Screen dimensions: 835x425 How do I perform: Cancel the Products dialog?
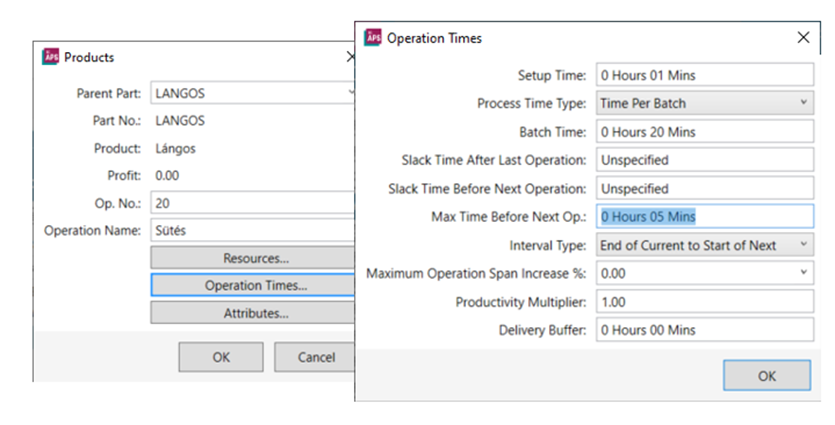pos(316,357)
